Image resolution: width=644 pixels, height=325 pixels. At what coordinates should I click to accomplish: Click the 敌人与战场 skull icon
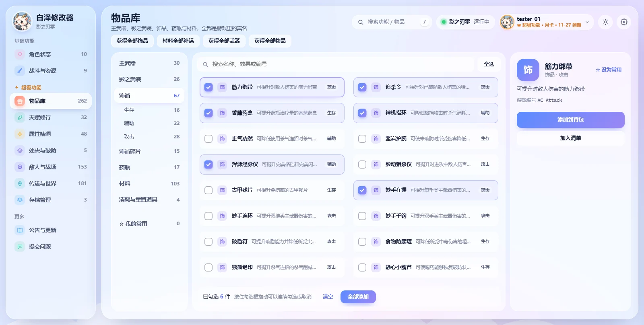[x=20, y=167]
